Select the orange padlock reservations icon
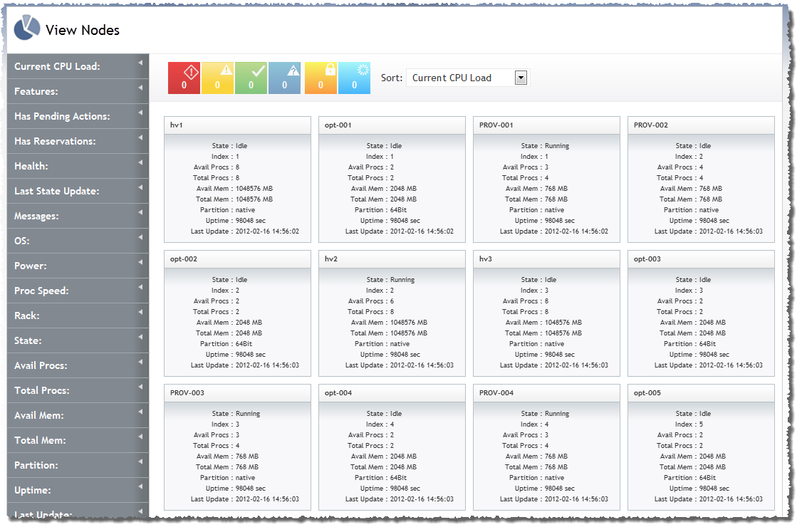 321,78
